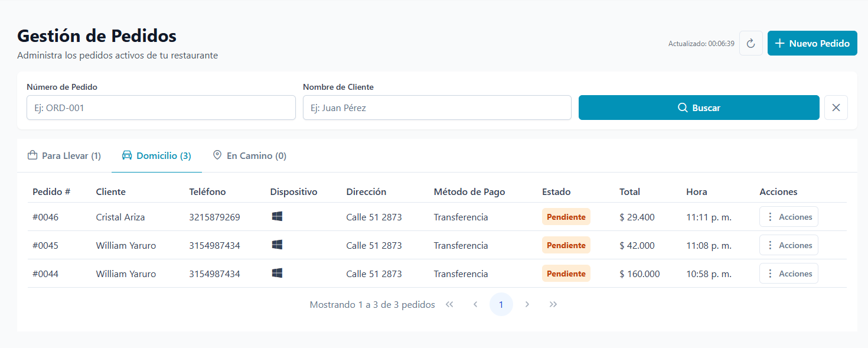Open Acciones dropdown for order #0044
The width and height of the screenshot is (868, 348).
pyautogui.click(x=788, y=274)
